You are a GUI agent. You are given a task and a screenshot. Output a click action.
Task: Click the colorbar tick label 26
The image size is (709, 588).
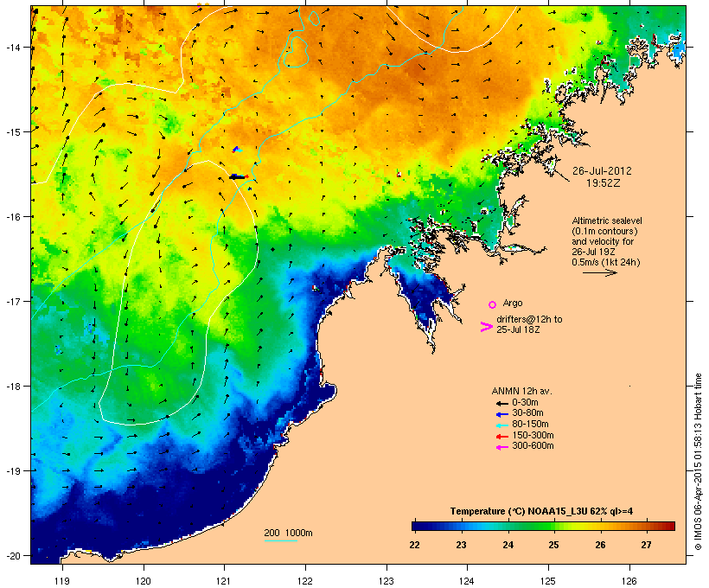[600, 545]
